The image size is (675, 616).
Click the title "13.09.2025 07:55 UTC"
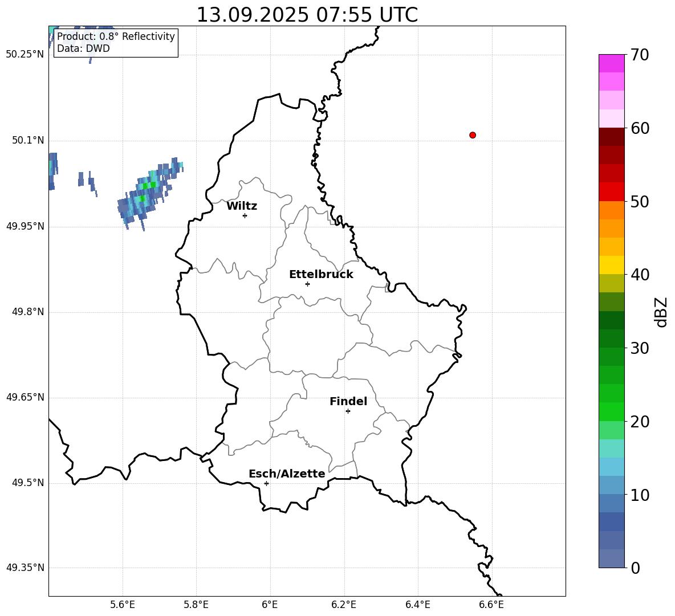[307, 15]
